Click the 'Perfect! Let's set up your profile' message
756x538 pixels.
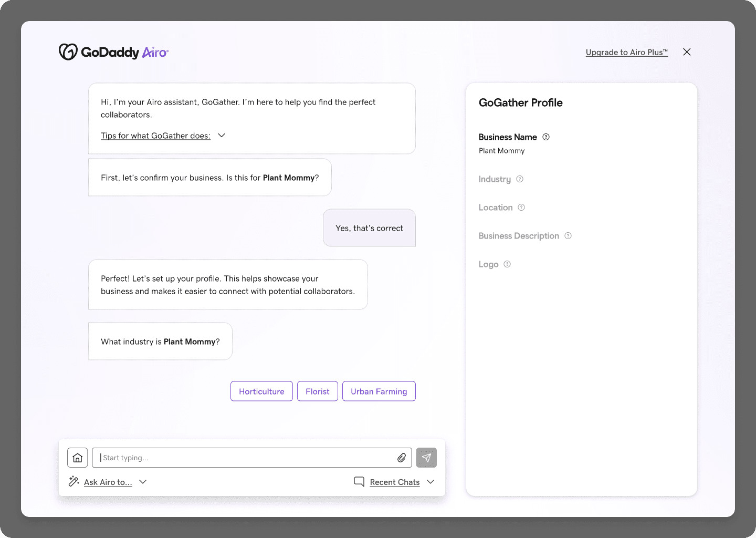(228, 285)
